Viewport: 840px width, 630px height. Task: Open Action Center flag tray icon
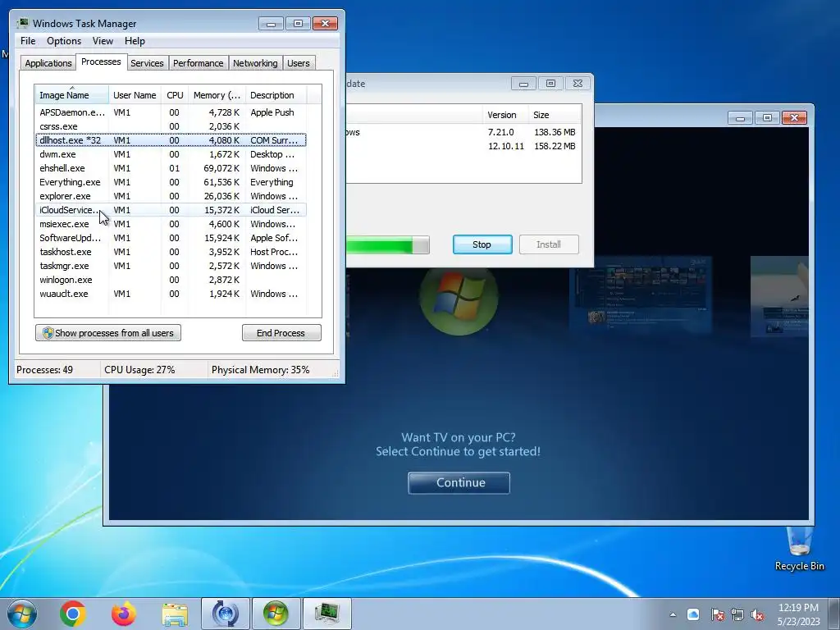[x=717, y=614]
